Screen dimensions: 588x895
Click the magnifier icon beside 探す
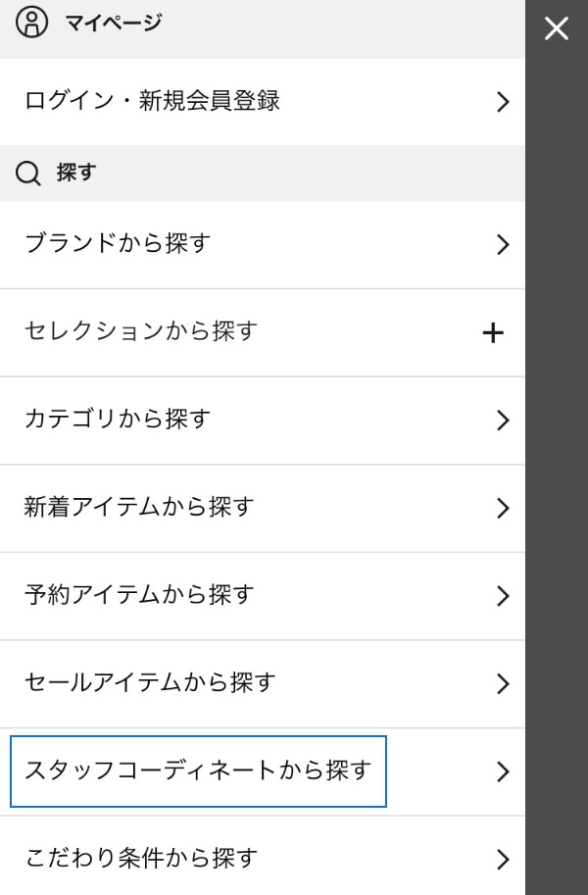(29, 174)
